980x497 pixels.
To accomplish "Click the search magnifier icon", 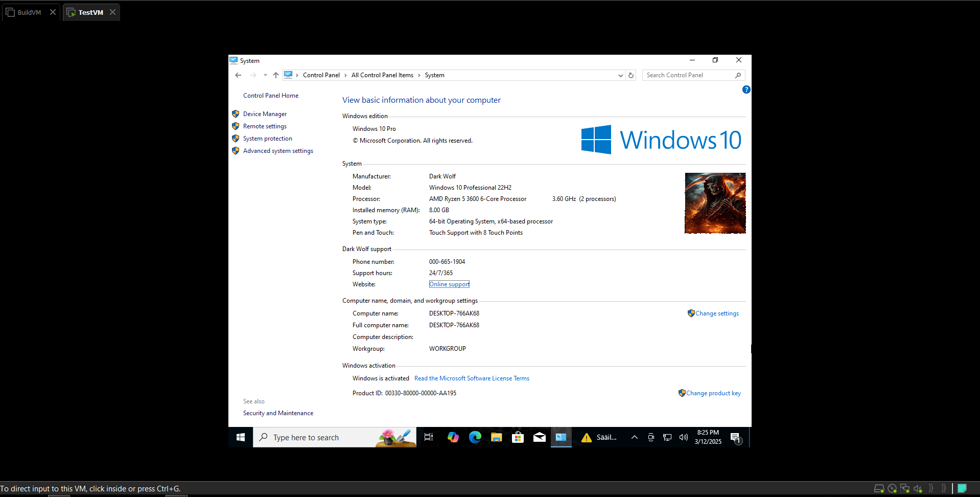I will pyautogui.click(x=738, y=75).
